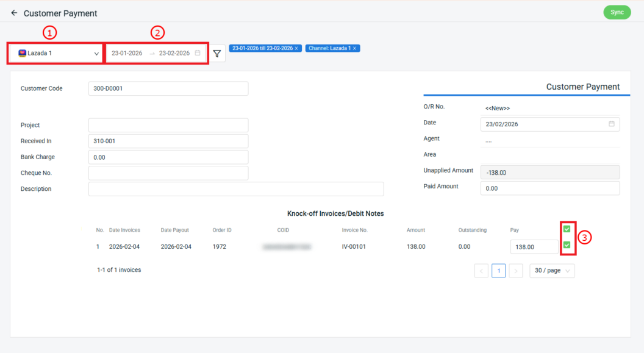Click the Paid Amount field

coord(549,188)
